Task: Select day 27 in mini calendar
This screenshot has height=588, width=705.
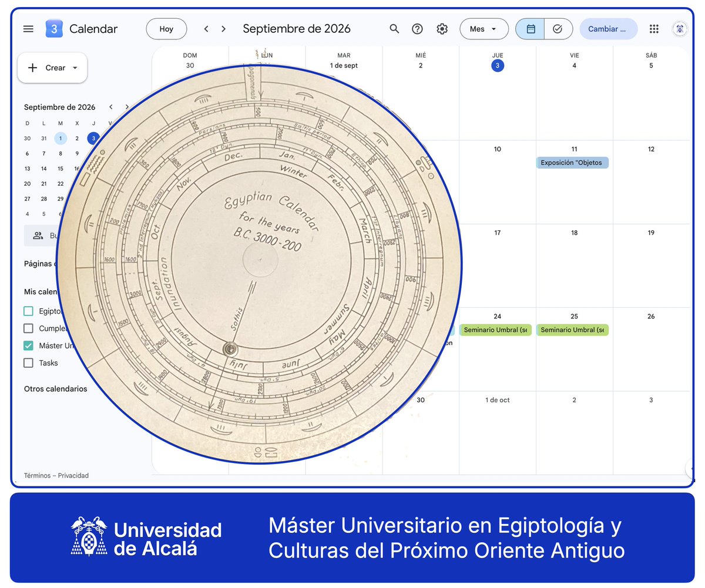Action: point(27,199)
